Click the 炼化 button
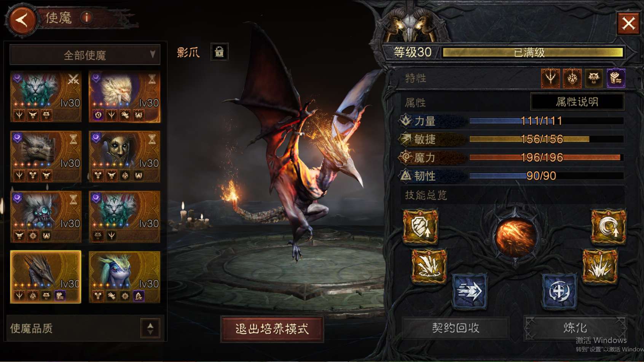Viewport: 644px width, 362px height. click(575, 328)
